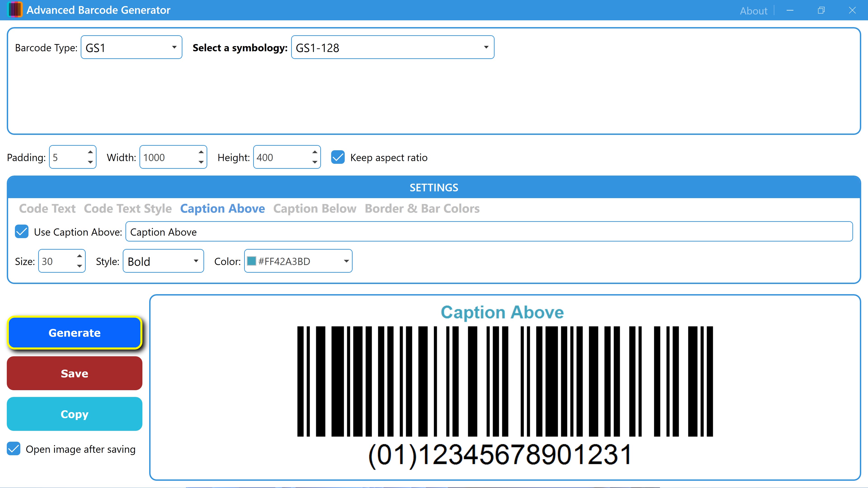Open the caption Color picker swatch
868x488 pixels.
pos(252,261)
